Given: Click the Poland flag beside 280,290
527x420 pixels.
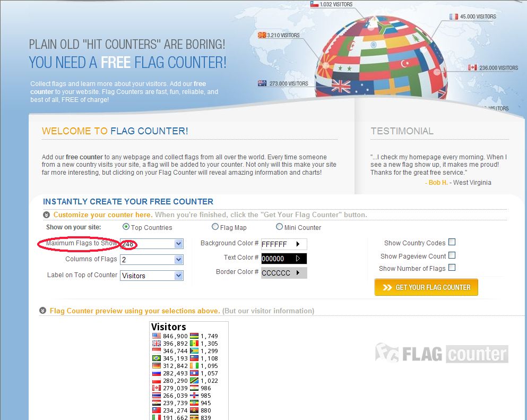Looking at the screenshot, I should 156,380.
